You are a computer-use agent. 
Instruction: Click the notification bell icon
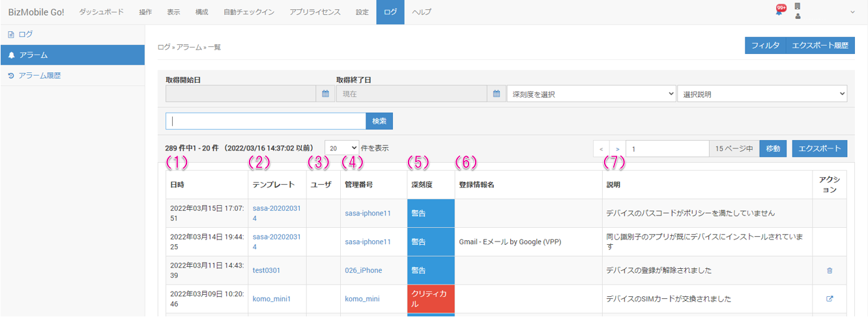coord(779,11)
